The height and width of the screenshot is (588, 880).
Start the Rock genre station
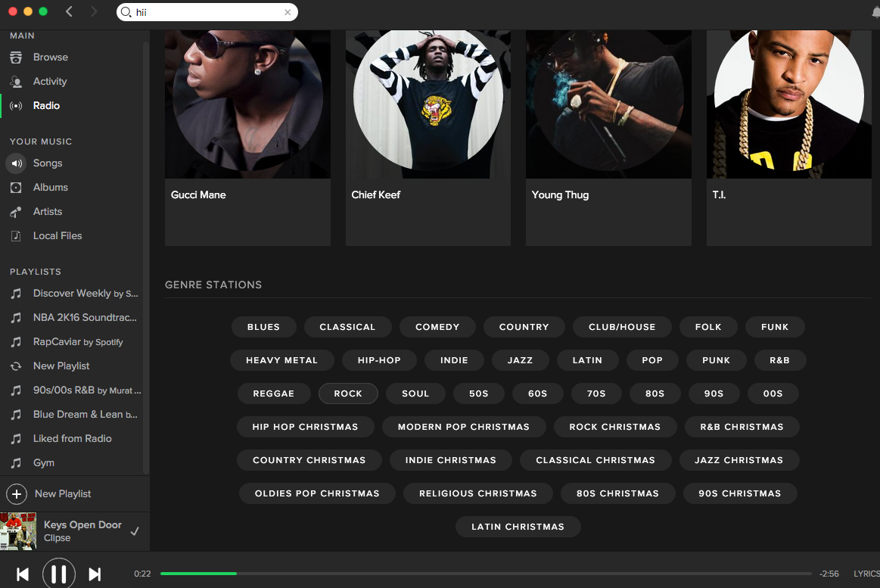pyautogui.click(x=348, y=394)
